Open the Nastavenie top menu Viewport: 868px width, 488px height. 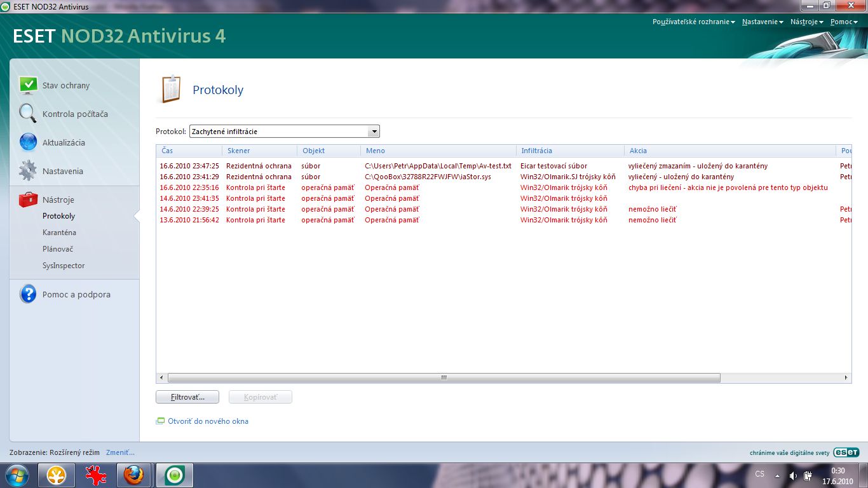[x=763, y=22]
